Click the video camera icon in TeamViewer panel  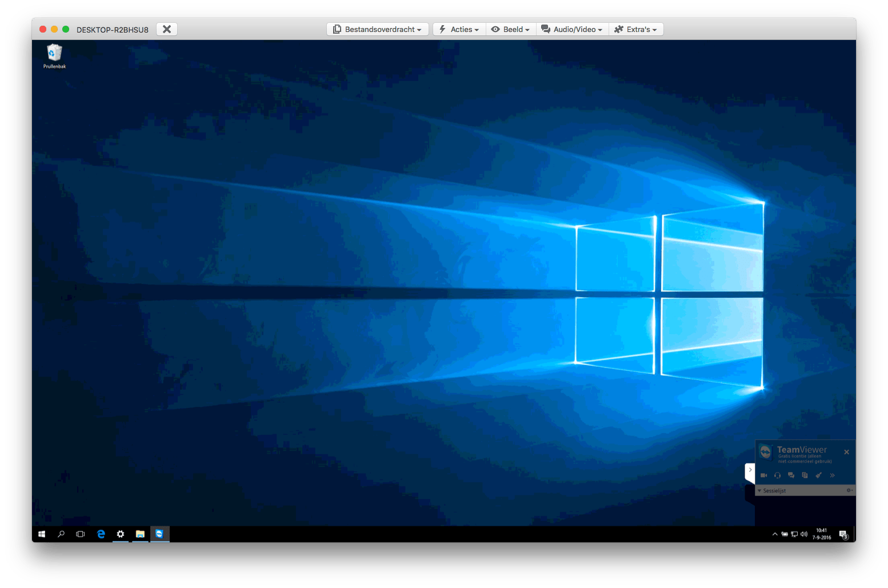pyautogui.click(x=763, y=475)
